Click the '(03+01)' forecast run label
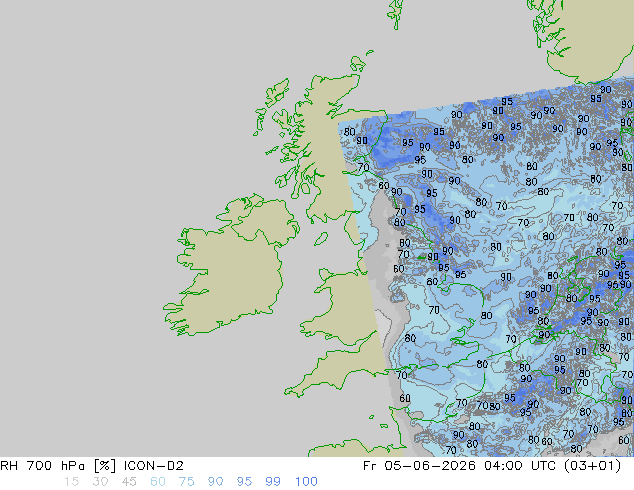 click(x=592, y=466)
